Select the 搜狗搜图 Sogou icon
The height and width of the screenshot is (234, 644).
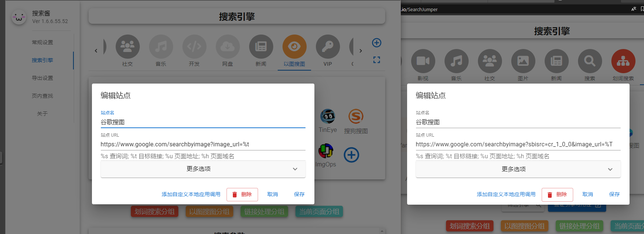(356, 117)
